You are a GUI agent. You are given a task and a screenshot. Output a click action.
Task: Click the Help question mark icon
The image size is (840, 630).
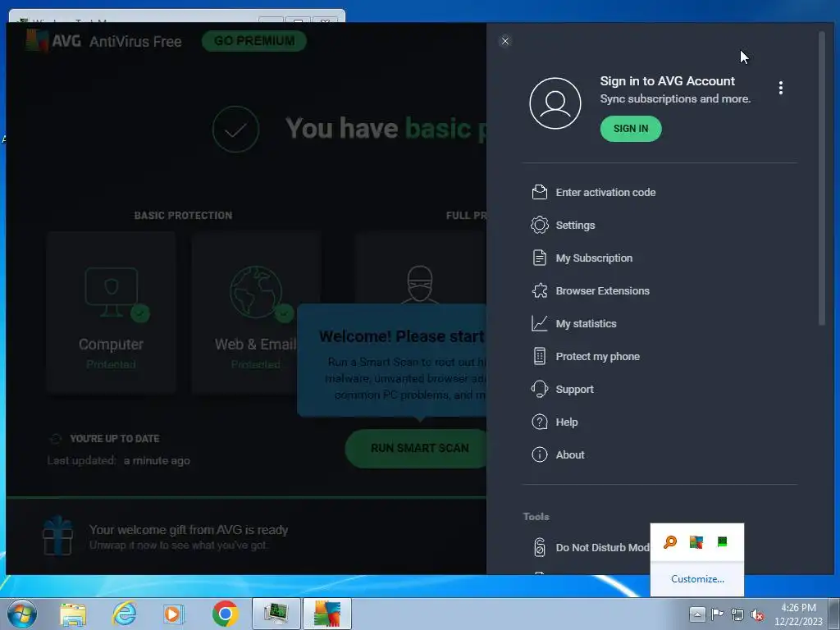pos(540,422)
